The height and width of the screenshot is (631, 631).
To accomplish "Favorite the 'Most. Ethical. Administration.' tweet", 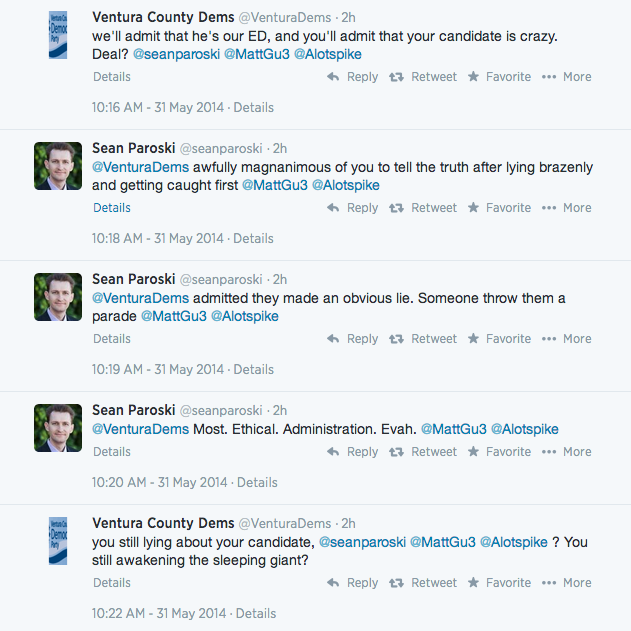I will coord(499,452).
